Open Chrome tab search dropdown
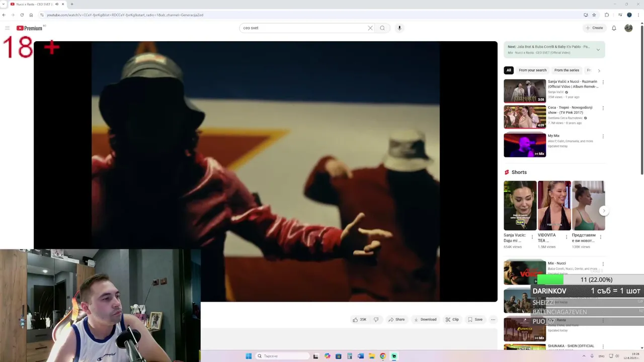Screen dimensions: 644x362 (x=4, y=4)
